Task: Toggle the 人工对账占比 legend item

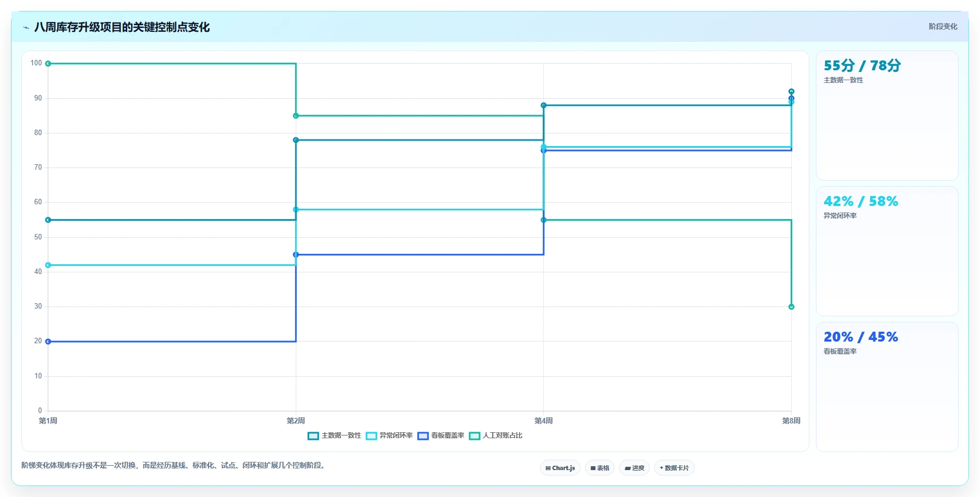Action: click(x=496, y=435)
